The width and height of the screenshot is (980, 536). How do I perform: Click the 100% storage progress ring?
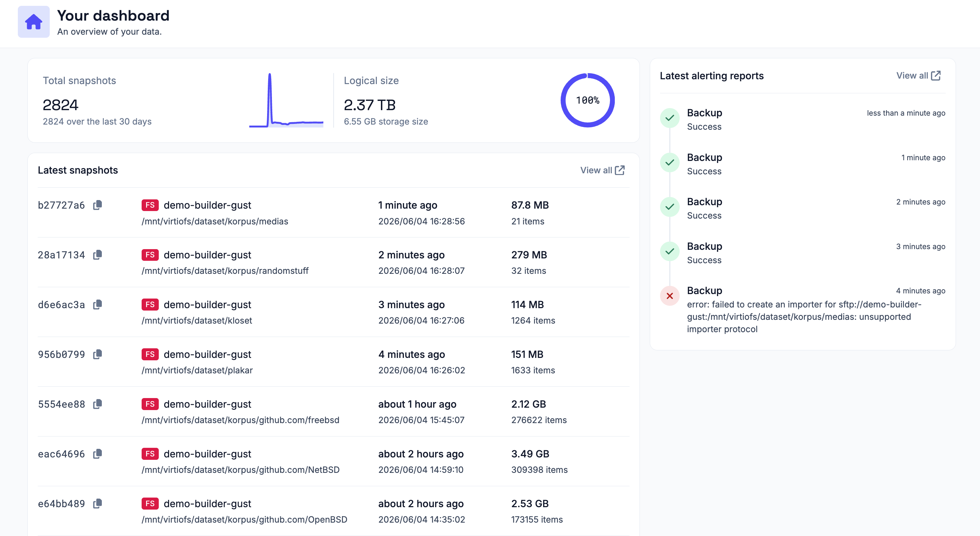click(587, 100)
